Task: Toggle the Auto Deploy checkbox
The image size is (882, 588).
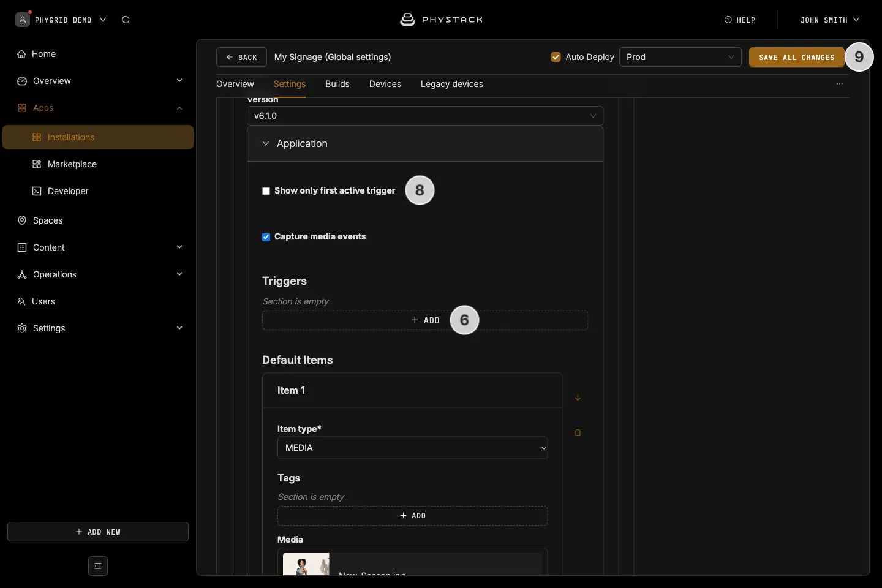Action: 556,57
